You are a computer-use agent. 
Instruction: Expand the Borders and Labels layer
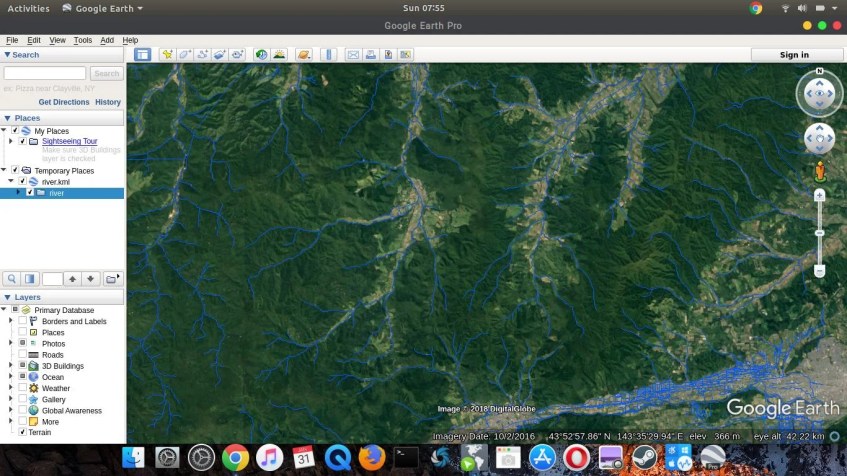point(11,320)
